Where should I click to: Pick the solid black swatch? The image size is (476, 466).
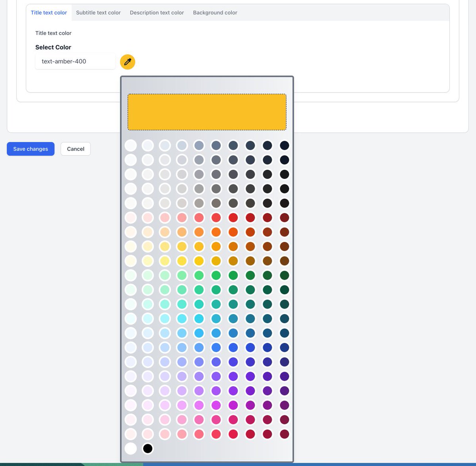[x=148, y=449]
